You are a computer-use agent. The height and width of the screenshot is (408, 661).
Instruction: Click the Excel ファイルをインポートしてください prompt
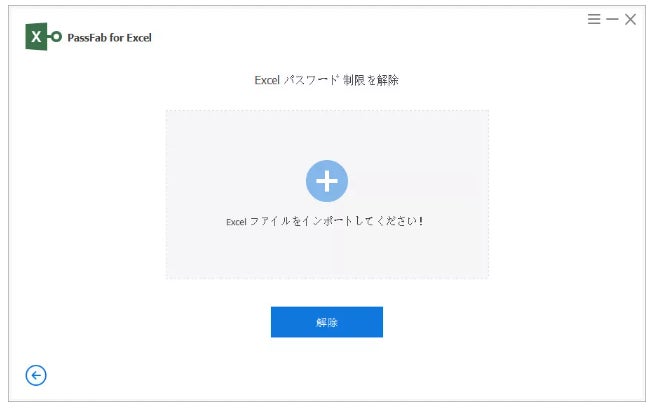325,221
